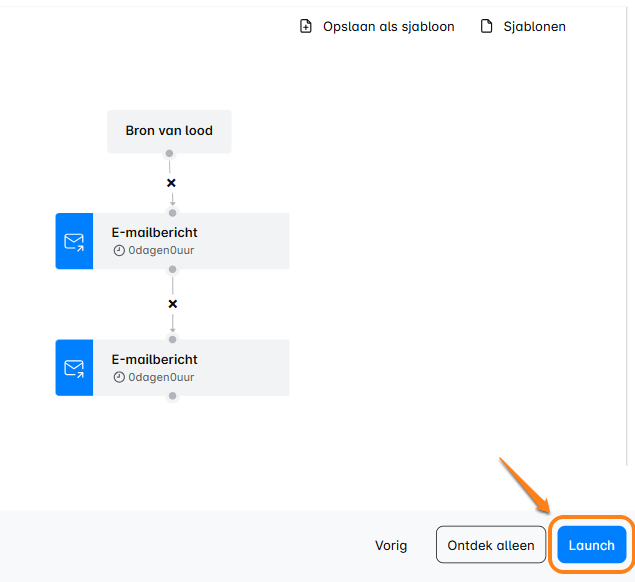Click the 0dagen0uur delay on the upper E-mailbericht
Screen dimensions: 635x582
click(161, 251)
